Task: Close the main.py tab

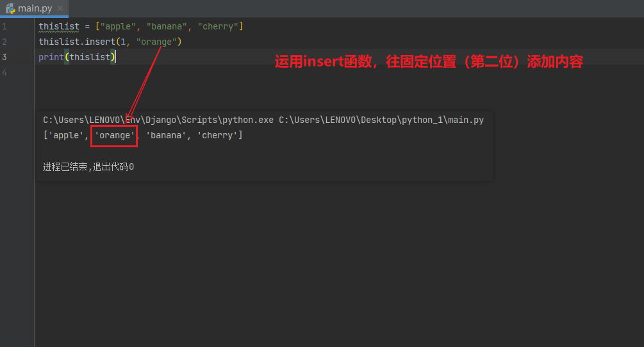Action: [60, 8]
